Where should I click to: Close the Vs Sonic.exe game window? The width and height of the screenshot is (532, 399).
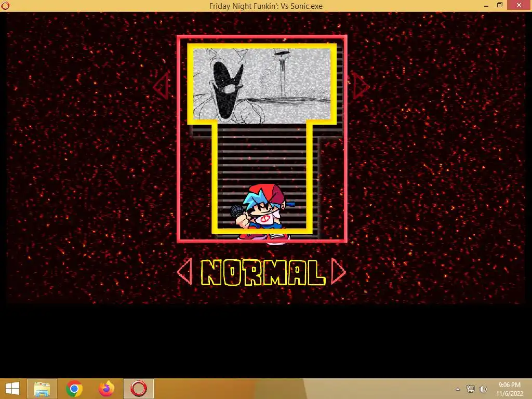519,5
